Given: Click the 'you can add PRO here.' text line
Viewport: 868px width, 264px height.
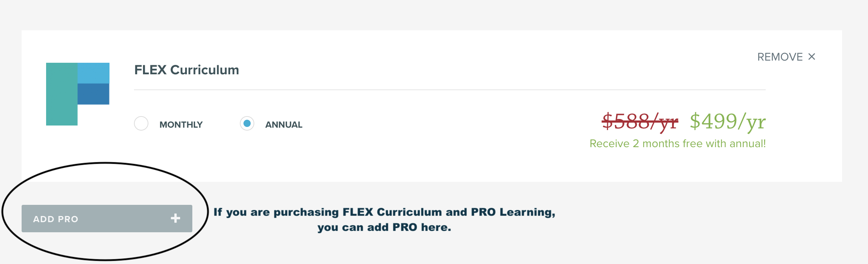Looking at the screenshot, I should (384, 228).
